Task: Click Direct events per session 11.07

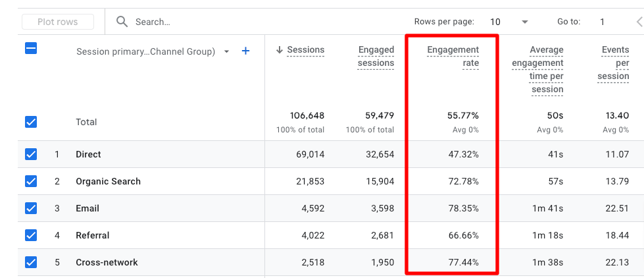Action: [x=617, y=155]
